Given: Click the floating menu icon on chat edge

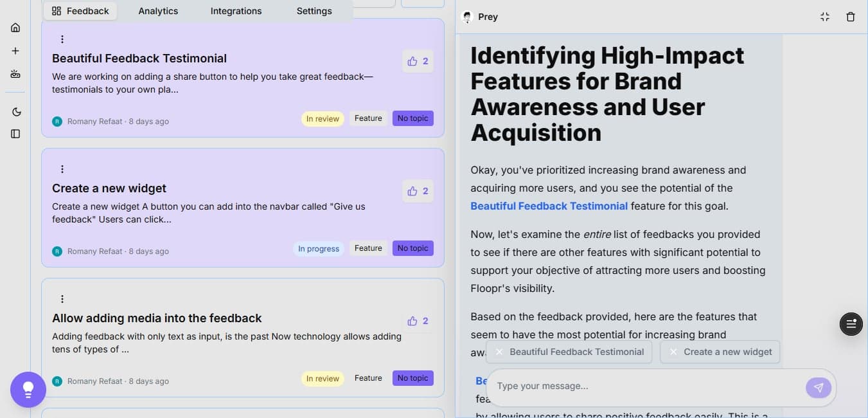Looking at the screenshot, I should point(851,324).
